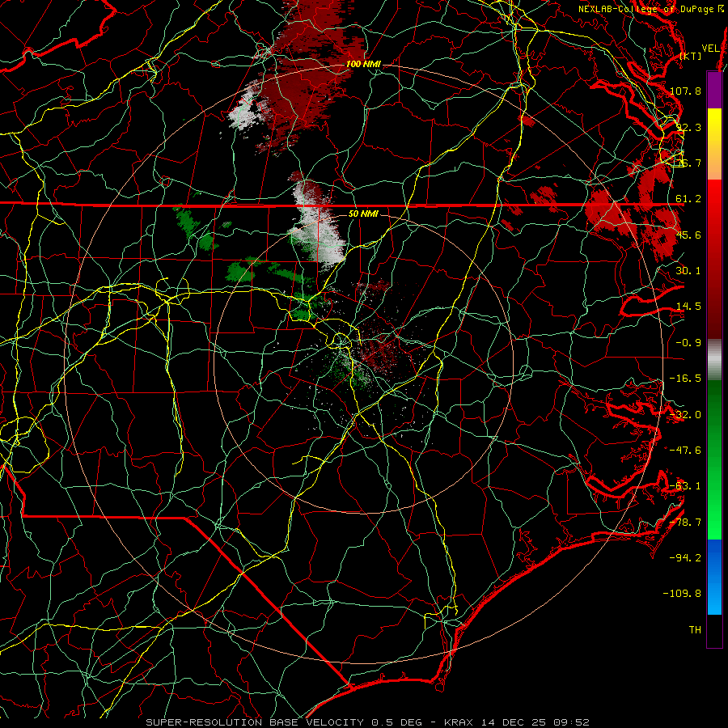This screenshot has height=728, width=728.
Task: Click the VEL legend title
Action: (711, 48)
